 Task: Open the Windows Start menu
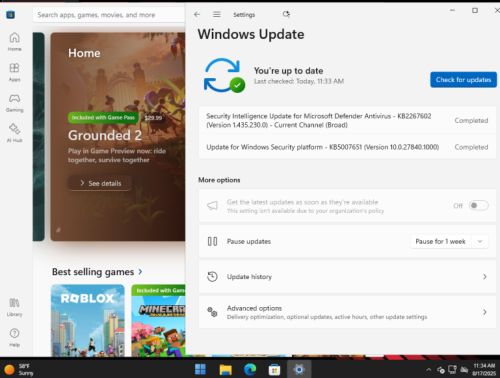(x=200, y=369)
